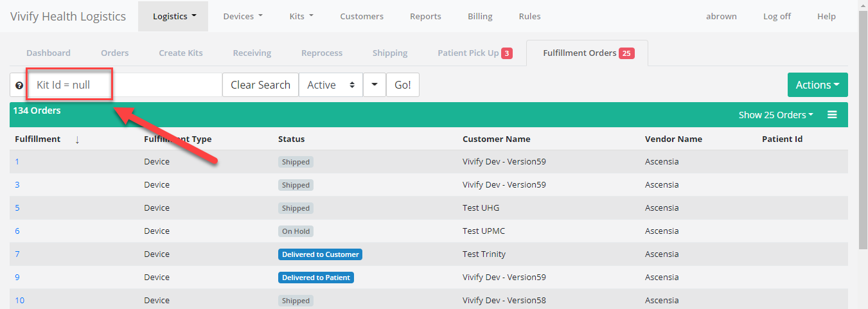Open Show 25 Orders dropdown
Screen dimensions: 868x309
[775, 115]
